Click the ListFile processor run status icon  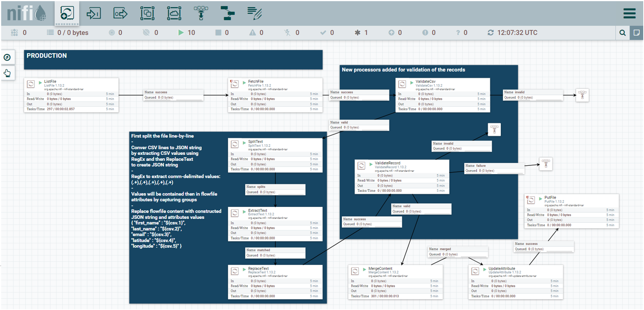[x=40, y=82]
